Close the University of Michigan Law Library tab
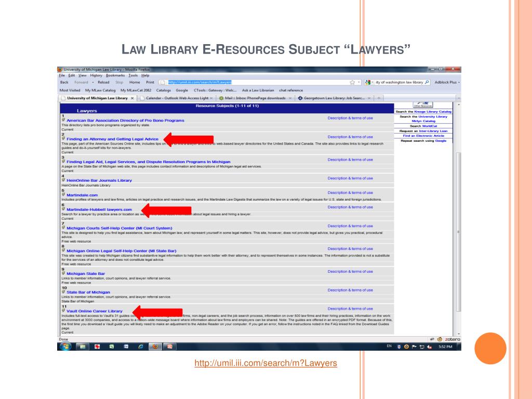Screen dimensions: 532x399 coord(132,98)
